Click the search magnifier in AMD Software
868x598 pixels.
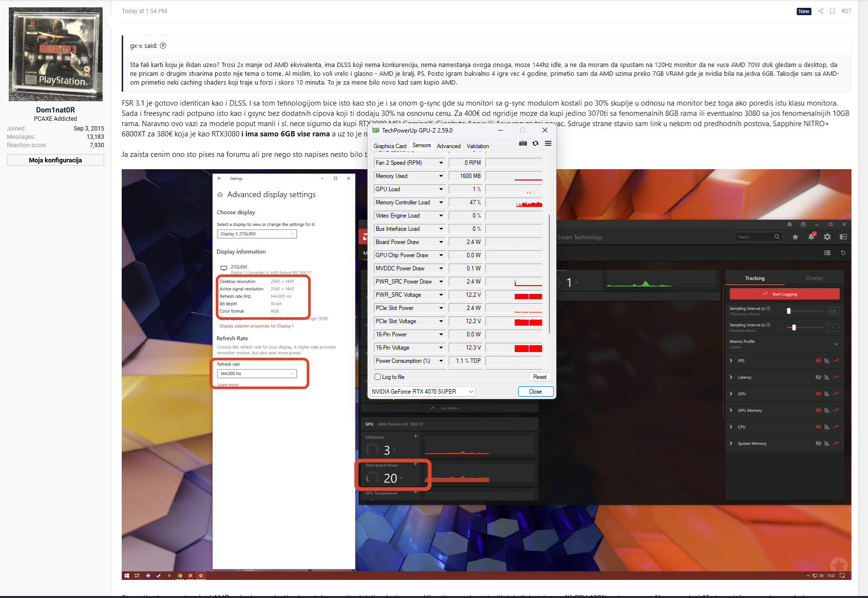[x=777, y=237]
